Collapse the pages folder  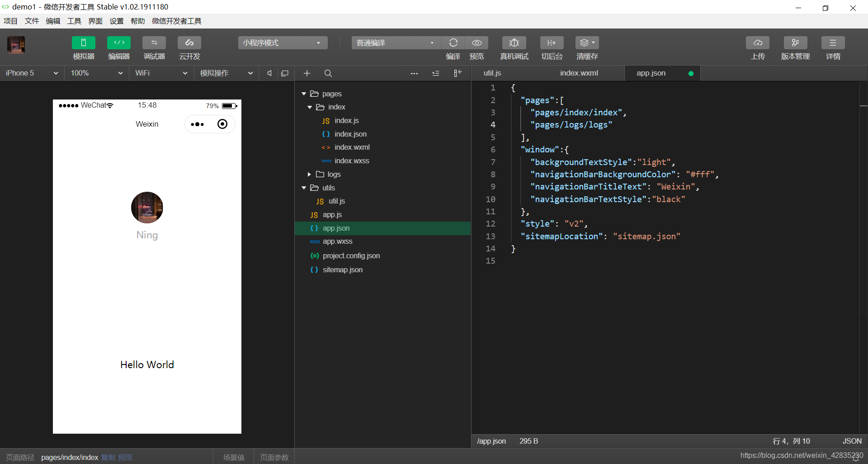[x=304, y=94]
